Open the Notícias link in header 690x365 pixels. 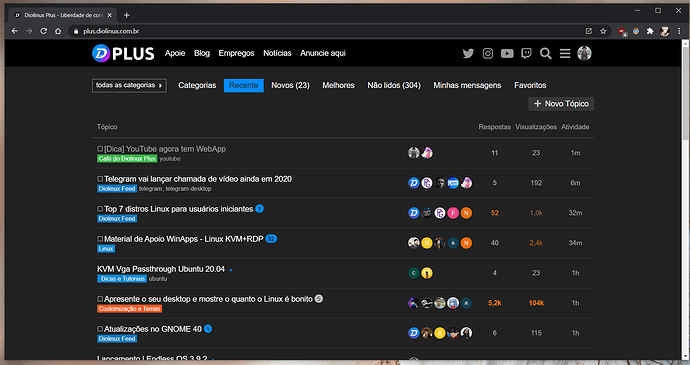(277, 53)
